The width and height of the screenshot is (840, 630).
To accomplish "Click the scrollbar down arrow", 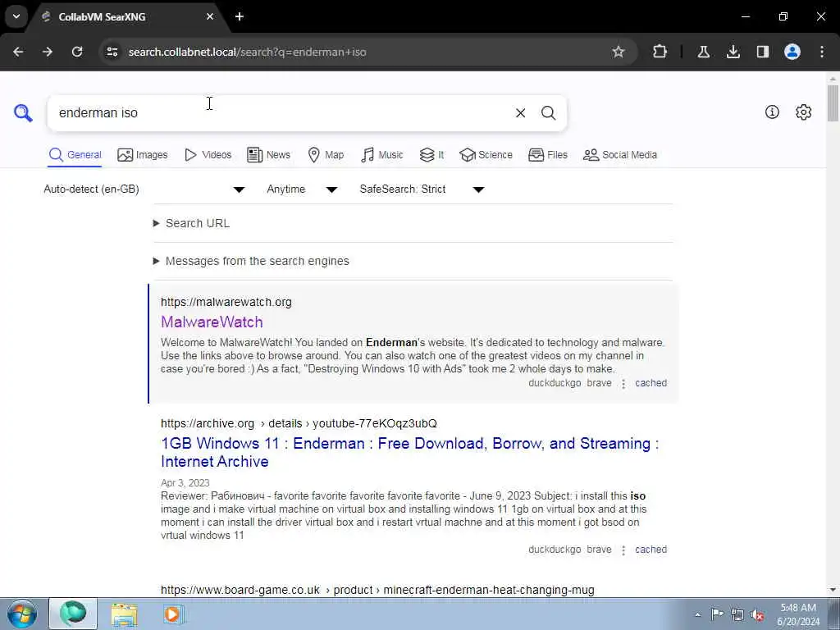I will (x=833, y=590).
